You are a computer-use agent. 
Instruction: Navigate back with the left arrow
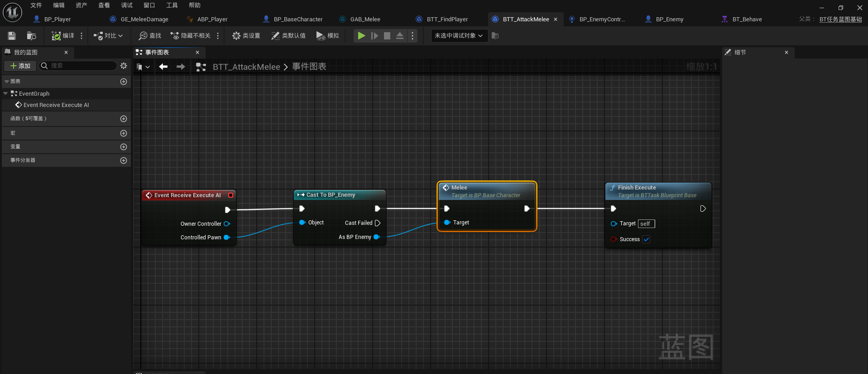(163, 67)
